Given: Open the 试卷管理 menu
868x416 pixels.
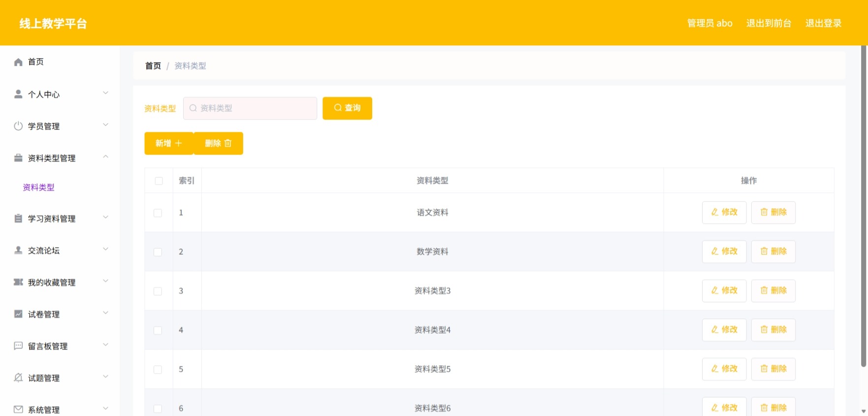Looking at the screenshot, I should click(60, 314).
